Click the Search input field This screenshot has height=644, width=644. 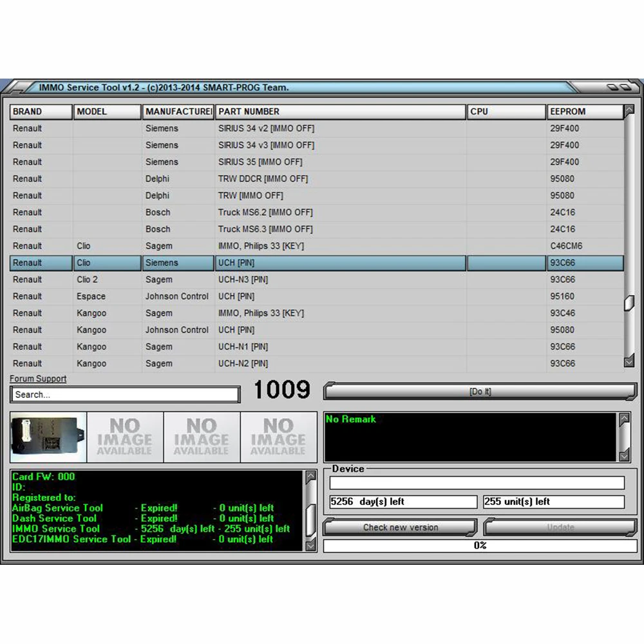(126, 395)
